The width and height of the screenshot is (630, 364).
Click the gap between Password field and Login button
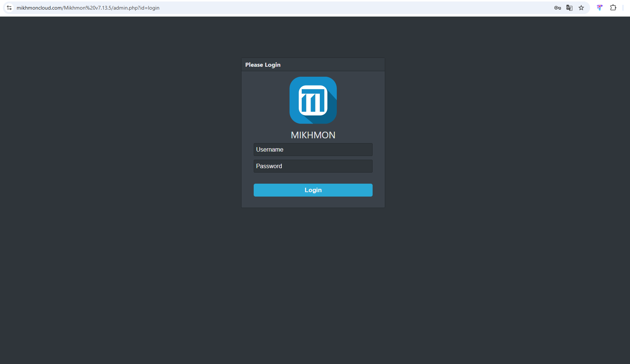pos(313,178)
